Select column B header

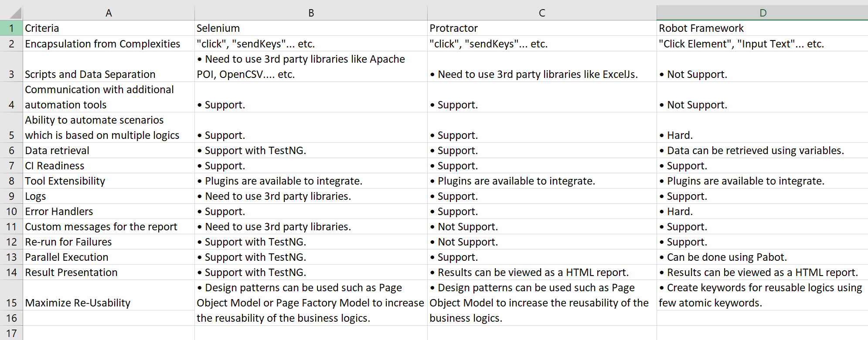coord(311,13)
